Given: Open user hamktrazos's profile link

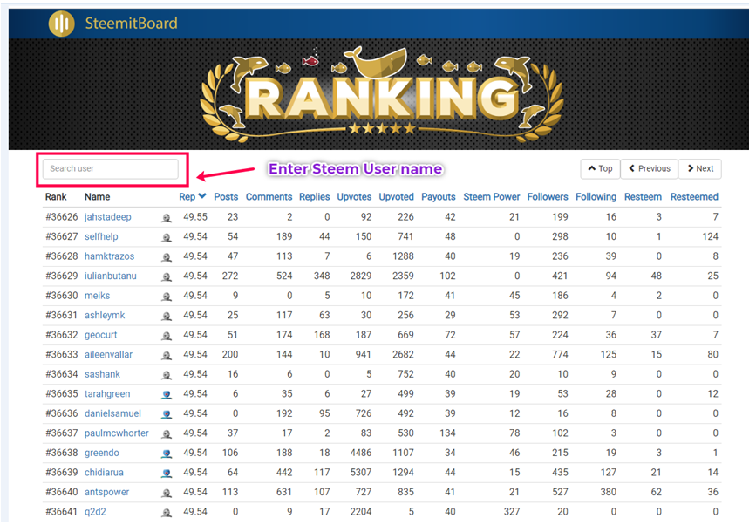Looking at the screenshot, I should [110, 256].
